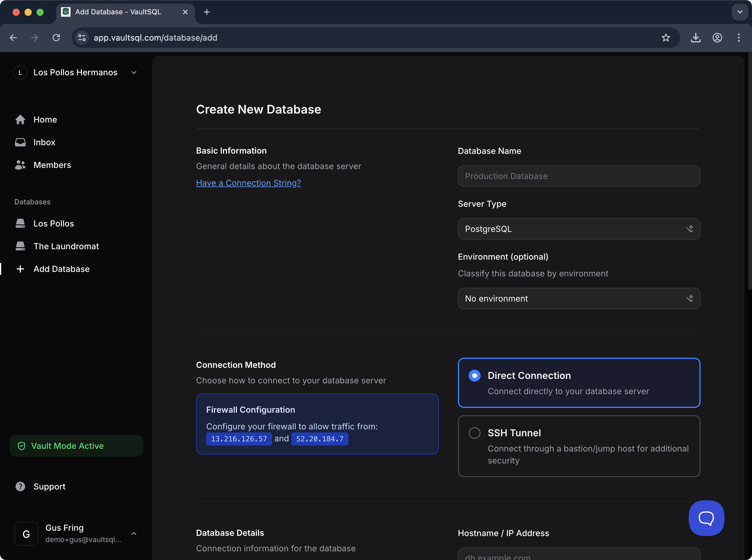Viewport: 752px width, 560px height.
Task: Click the Firewall Configuration heading
Action: point(250,409)
